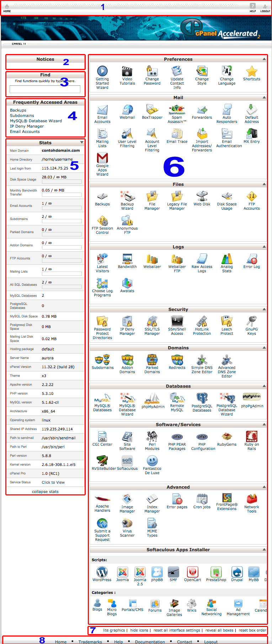Viewport: 272px width, 644px height.
Task: Open Contact in the footer
Action: tap(185, 642)
